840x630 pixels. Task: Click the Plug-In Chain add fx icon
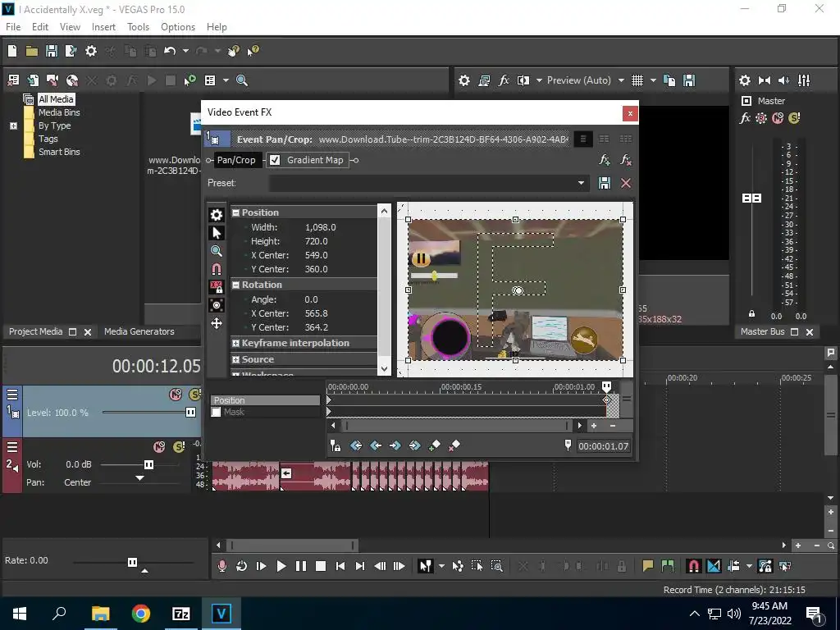[x=605, y=160]
